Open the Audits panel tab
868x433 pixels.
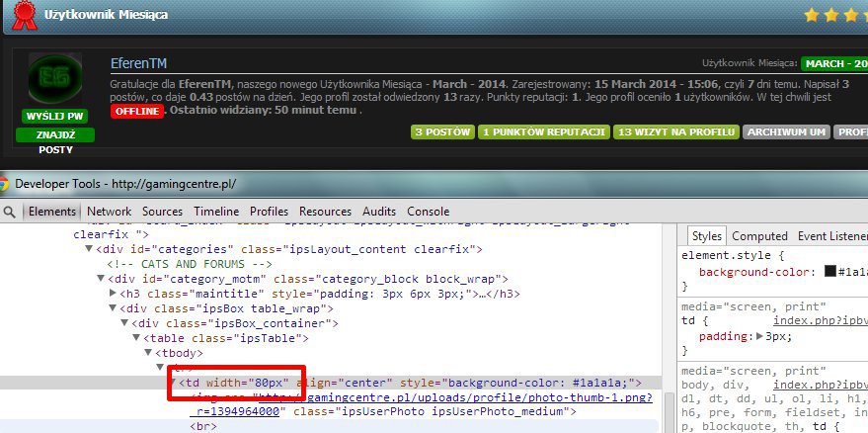tap(379, 212)
